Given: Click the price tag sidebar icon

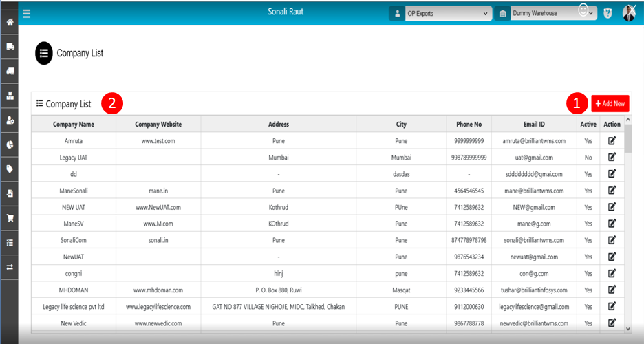Looking at the screenshot, I should 10,169.
